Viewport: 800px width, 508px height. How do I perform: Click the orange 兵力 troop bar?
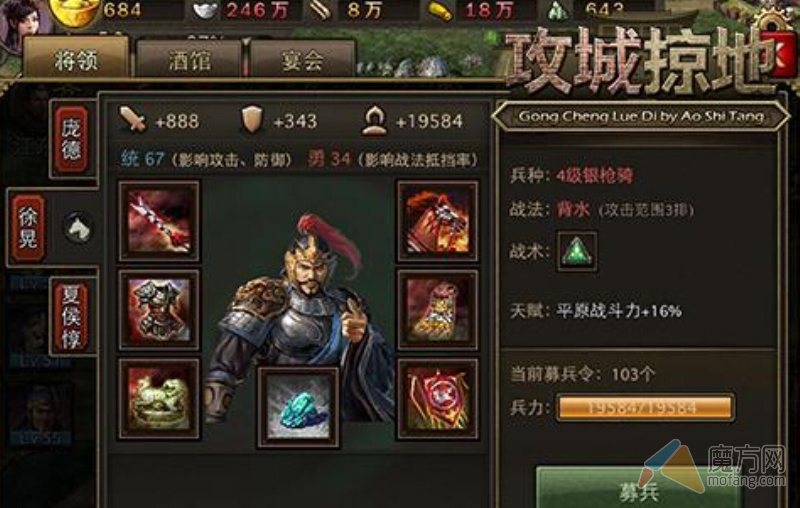coord(645,408)
